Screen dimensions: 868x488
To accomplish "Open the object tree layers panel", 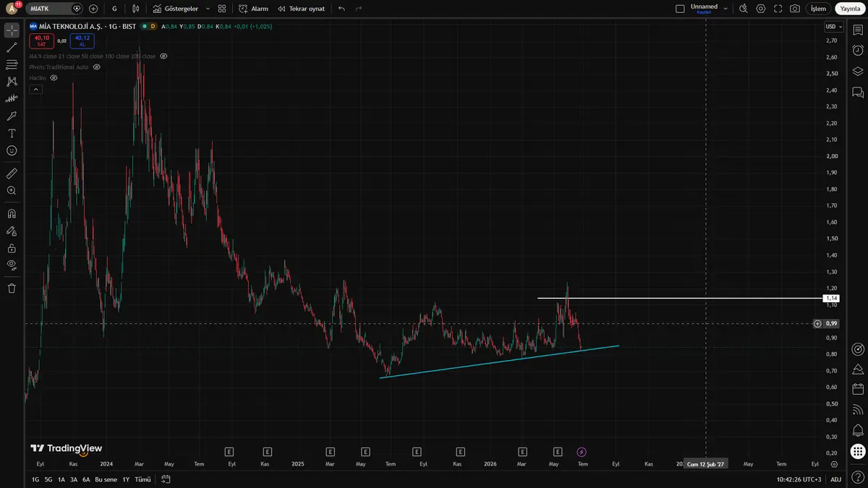I will click(x=858, y=72).
